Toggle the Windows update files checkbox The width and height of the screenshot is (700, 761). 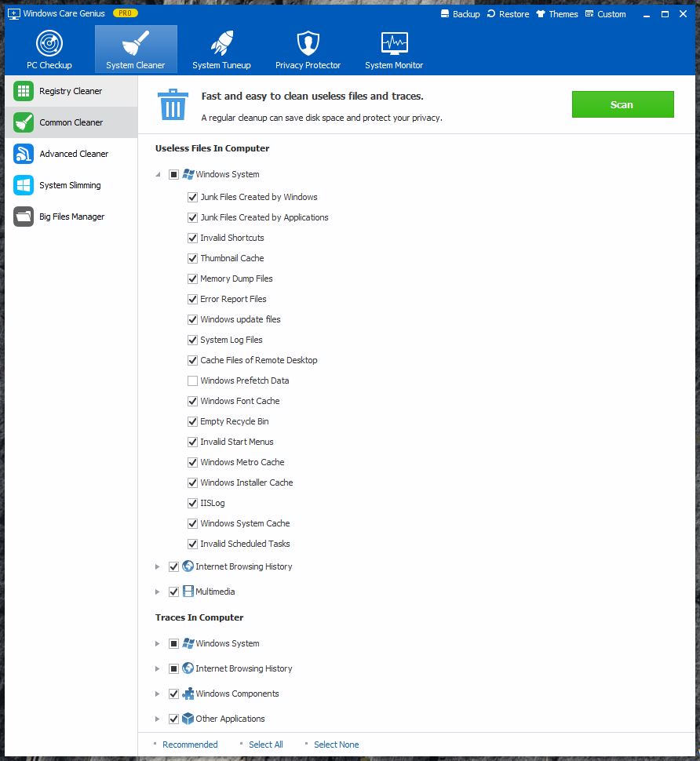(x=193, y=319)
